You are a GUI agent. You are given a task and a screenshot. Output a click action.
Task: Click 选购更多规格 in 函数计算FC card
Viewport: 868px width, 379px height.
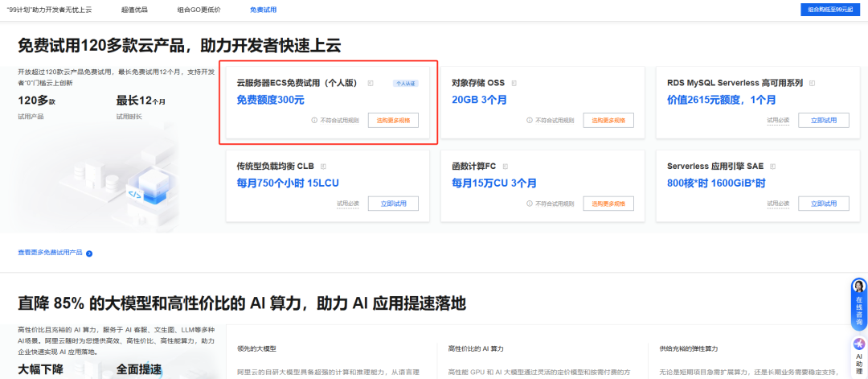[x=608, y=204]
